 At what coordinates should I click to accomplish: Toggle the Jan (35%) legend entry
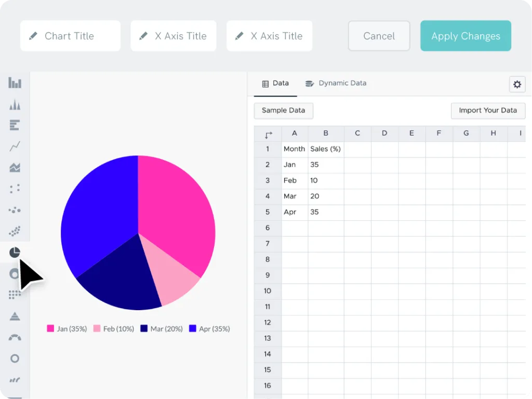point(67,329)
